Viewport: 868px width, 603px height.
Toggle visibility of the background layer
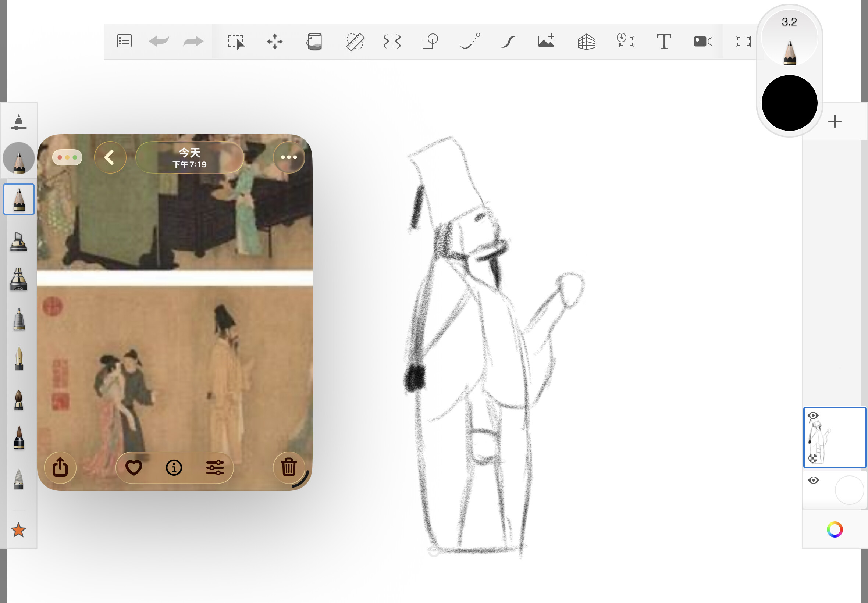(813, 480)
